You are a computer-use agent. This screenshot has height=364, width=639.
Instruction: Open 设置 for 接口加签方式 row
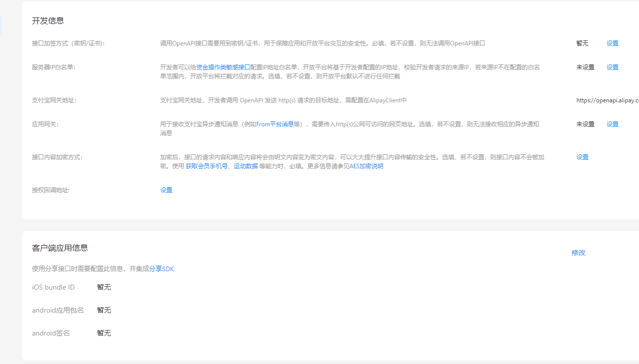[x=612, y=43]
